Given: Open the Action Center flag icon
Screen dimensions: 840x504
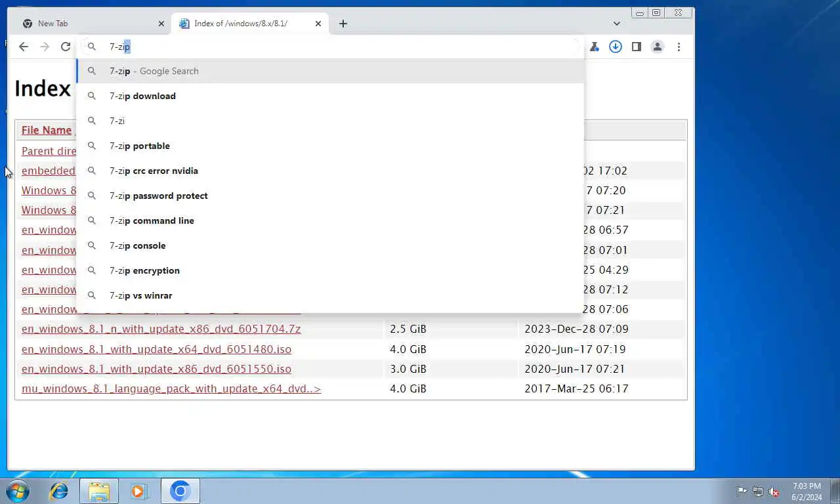Looking at the screenshot, I should (742, 492).
